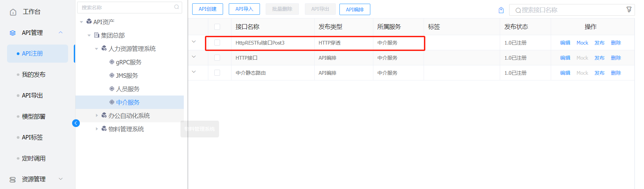Image resolution: width=644 pixels, height=189 pixels.
Task: Open the API注册 menu item
Action: click(x=38, y=54)
